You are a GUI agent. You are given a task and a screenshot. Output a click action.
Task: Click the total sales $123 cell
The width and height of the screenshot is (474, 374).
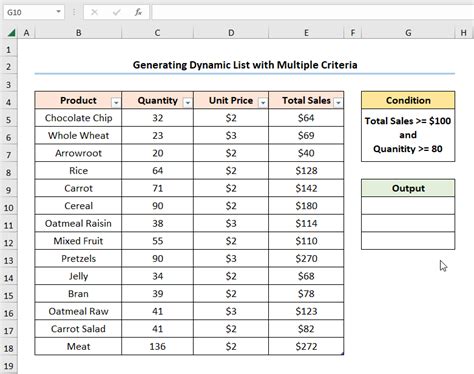(x=306, y=311)
